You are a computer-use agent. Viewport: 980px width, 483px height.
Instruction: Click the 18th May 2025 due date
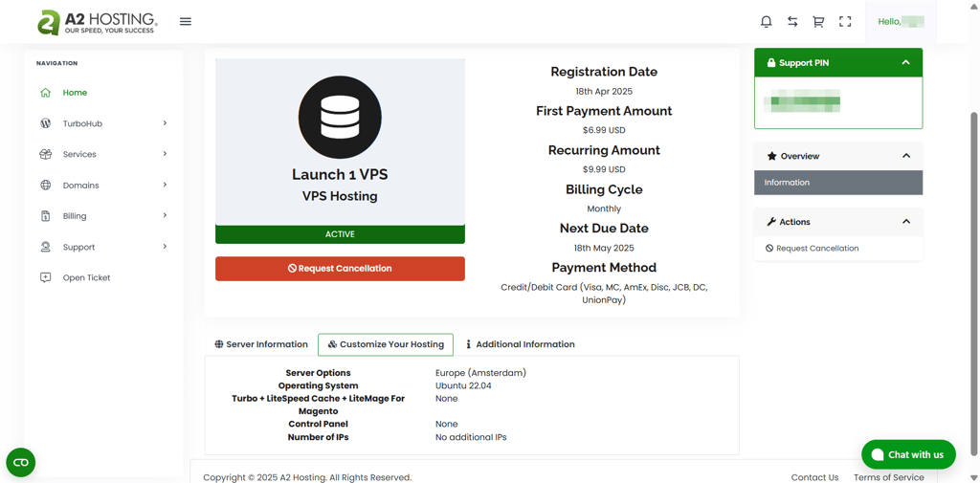[x=604, y=248]
